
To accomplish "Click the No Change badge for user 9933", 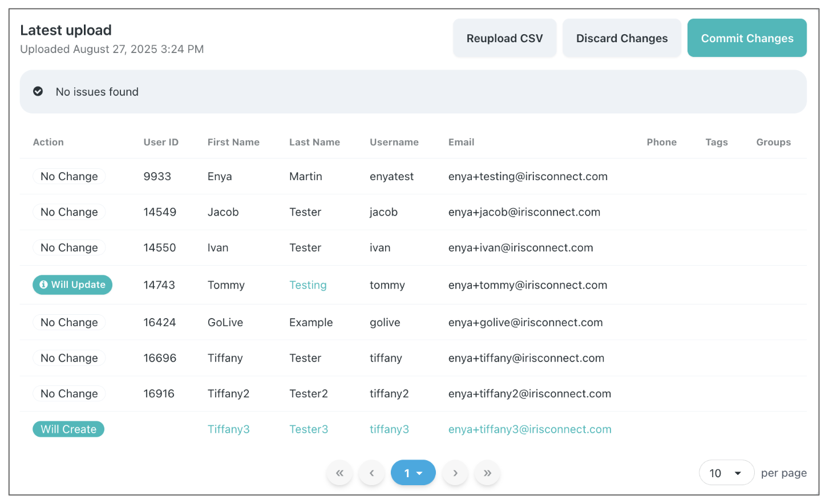I will coord(69,177).
